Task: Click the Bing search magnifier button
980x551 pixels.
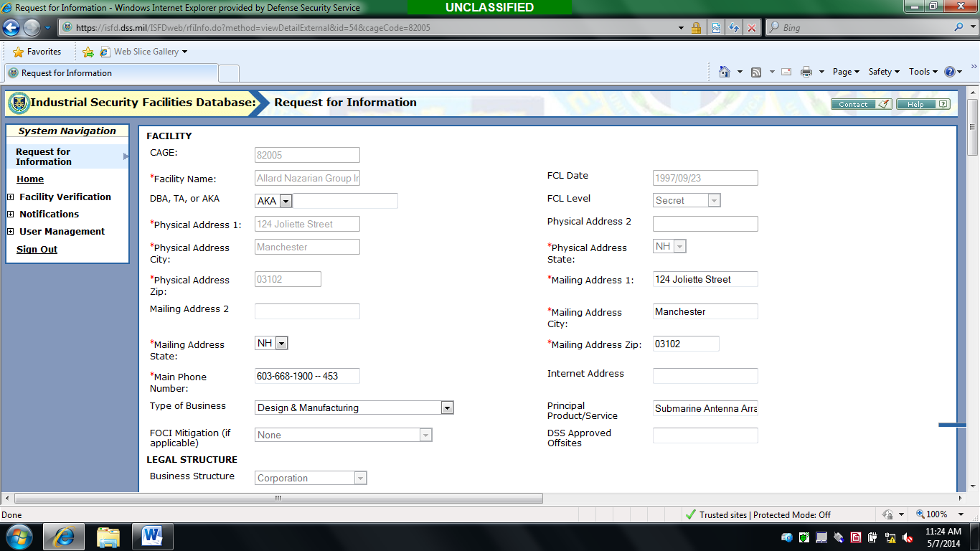Action: click(x=959, y=27)
